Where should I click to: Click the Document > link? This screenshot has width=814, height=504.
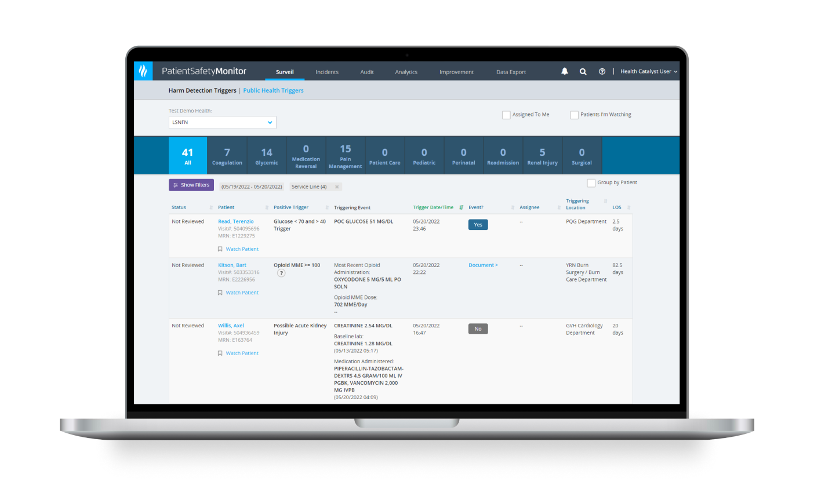point(484,265)
